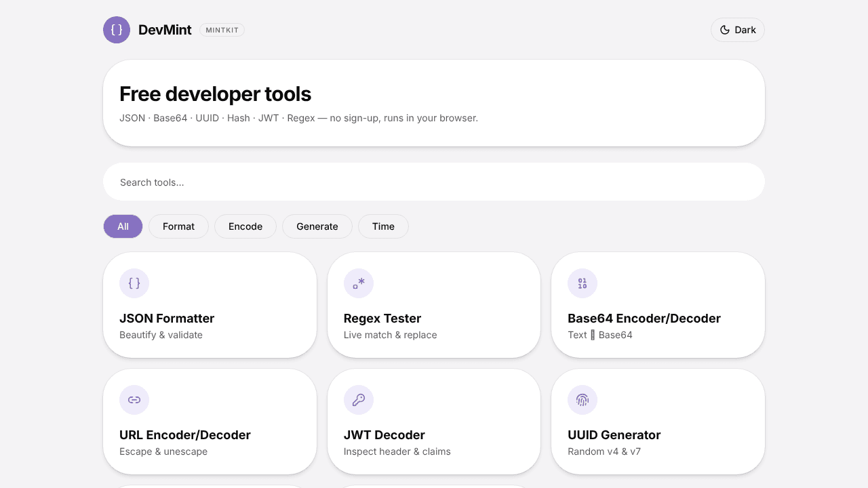This screenshot has height=488, width=868.
Task: Click the moon icon in Dark button
Action: click(x=725, y=30)
